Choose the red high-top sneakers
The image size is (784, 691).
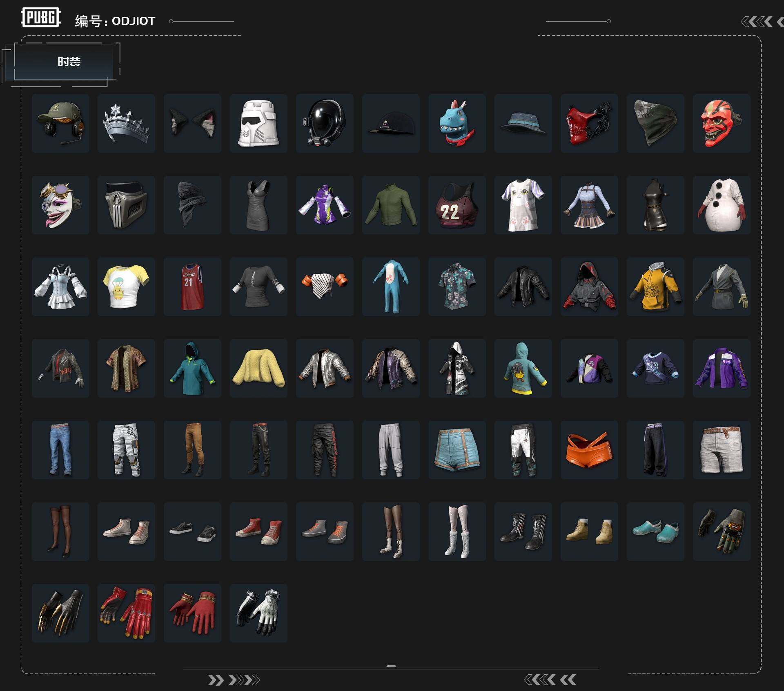[258, 532]
